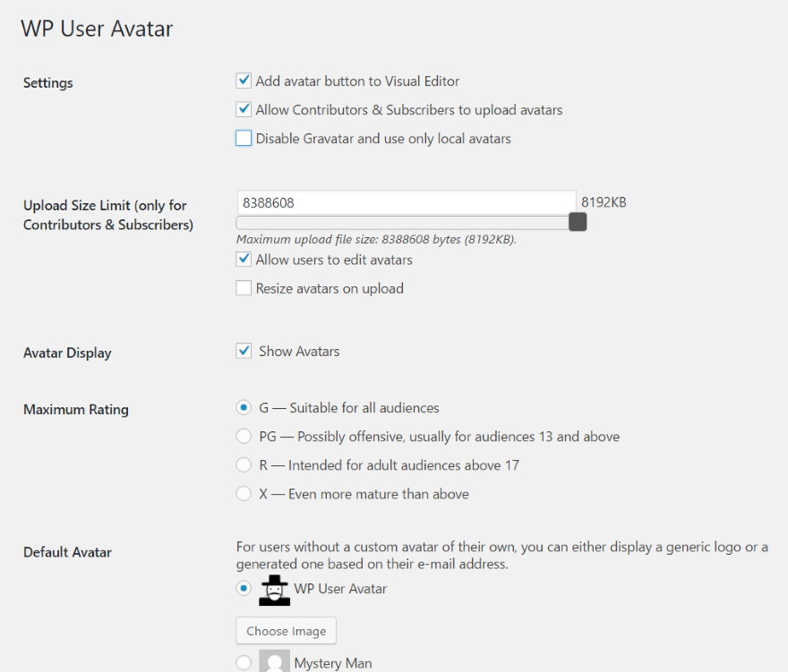Select G rating suitable for all audiences
The height and width of the screenshot is (672, 788).
coord(244,408)
